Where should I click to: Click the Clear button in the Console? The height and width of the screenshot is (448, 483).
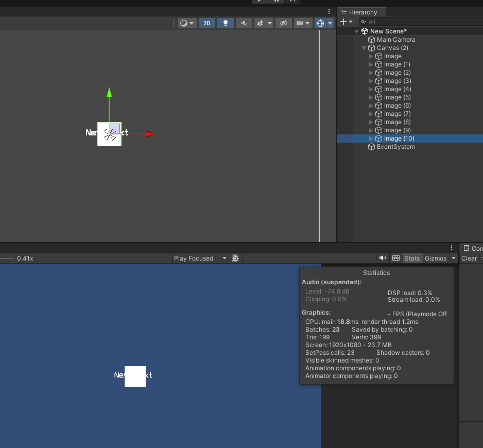[469, 258]
